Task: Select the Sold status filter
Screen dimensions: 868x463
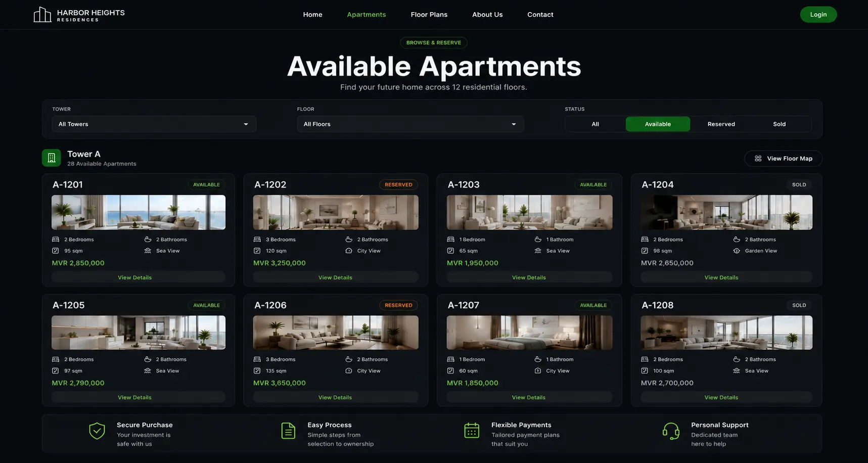Action: coord(780,124)
